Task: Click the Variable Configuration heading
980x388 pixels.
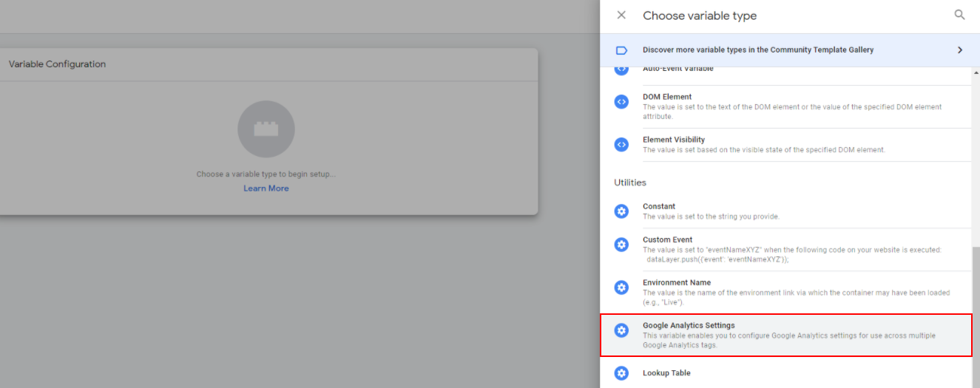Action: point(57,64)
